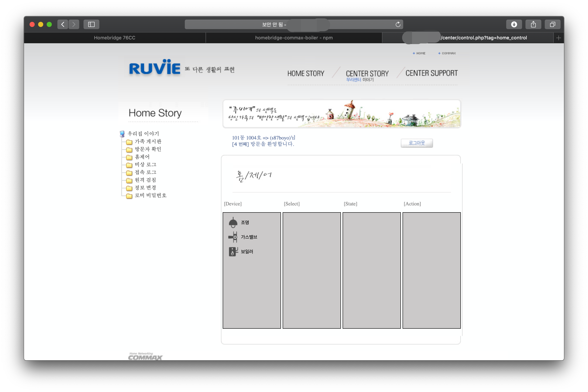The width and height of the screenshot is (588, 392).
Task: Click the 우리집 이야기 root node
Action: pos(143,134)
